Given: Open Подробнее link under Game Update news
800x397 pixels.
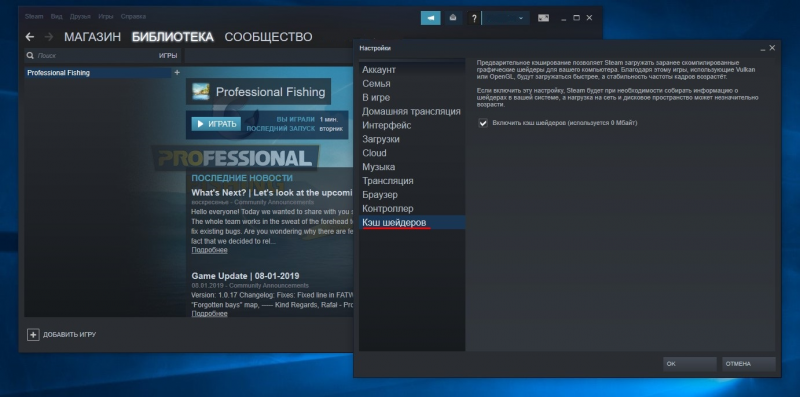Looking at the screenshot, I should (x=209, y=313).
